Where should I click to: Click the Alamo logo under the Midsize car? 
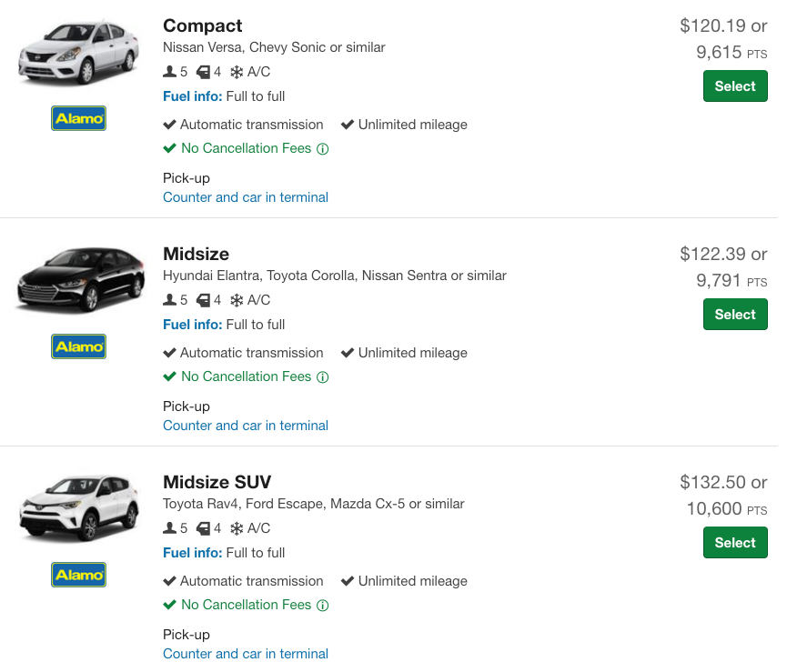coord(79,346)
